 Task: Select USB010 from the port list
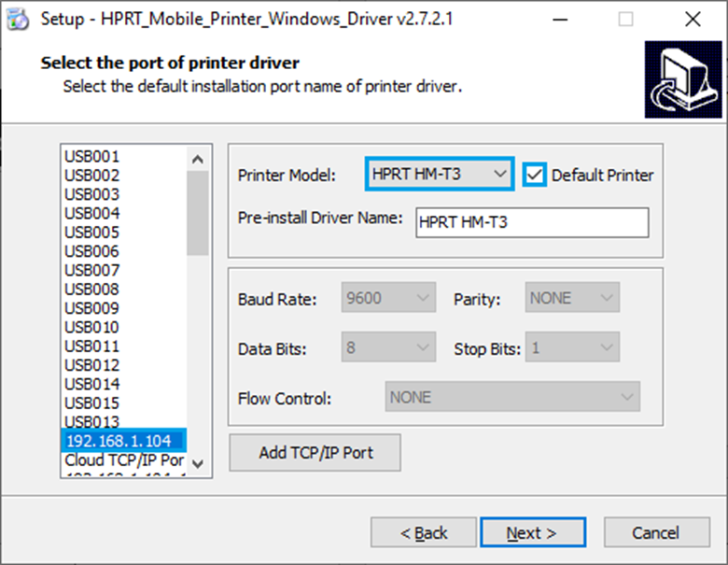91,327
